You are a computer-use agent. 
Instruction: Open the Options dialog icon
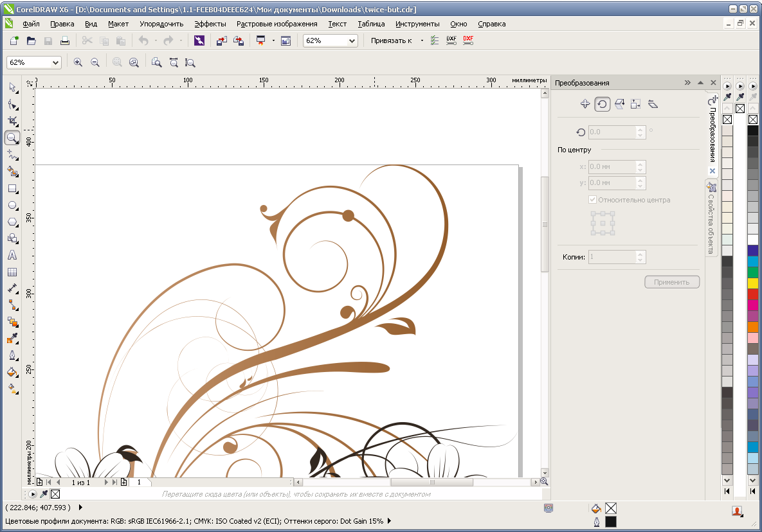pyautogui.click(x=435, y=40)
